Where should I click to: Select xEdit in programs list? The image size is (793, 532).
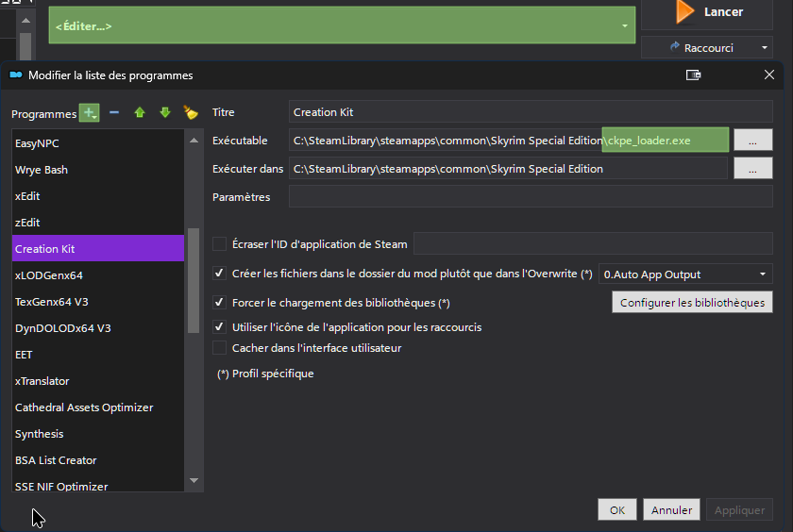click(x=98, y=195)
